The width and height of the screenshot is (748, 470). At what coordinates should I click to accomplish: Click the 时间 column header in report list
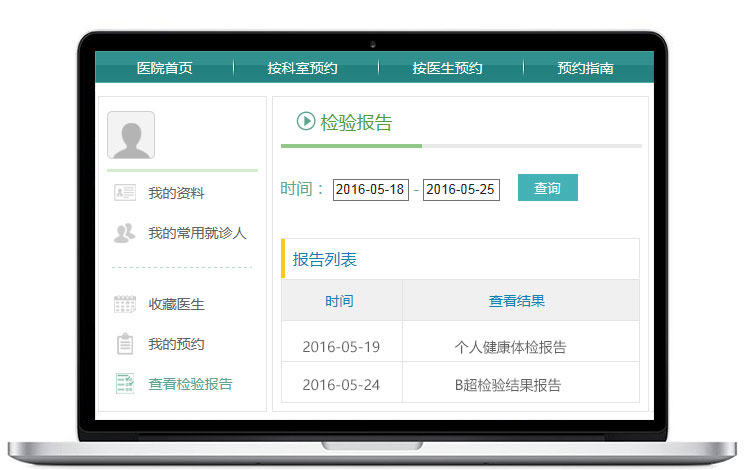click(339, 301)
